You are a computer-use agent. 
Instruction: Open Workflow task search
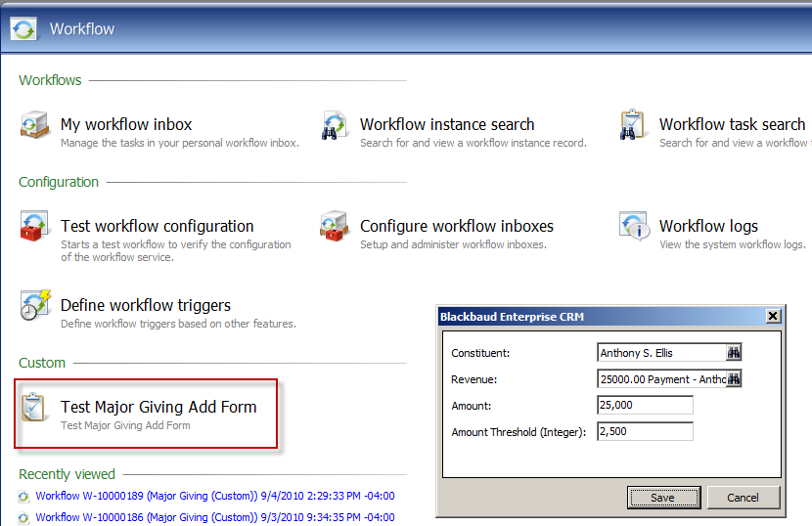732,124
